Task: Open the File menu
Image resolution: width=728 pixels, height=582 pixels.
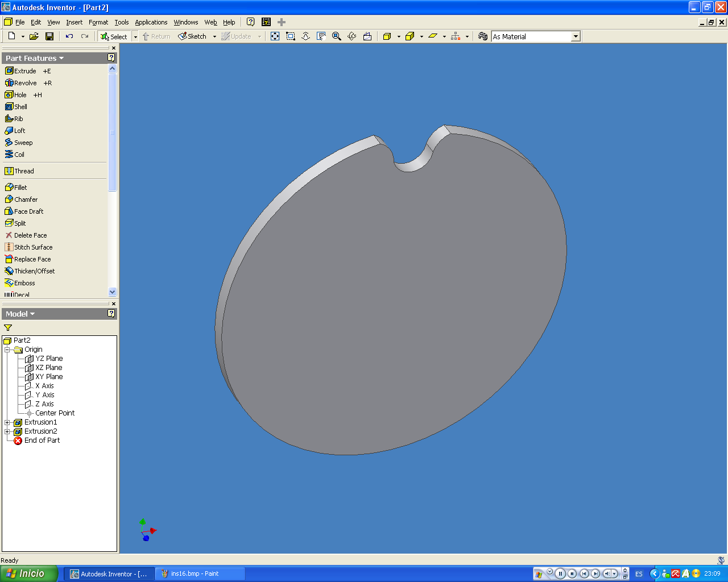Action: [x=20, y=22]
